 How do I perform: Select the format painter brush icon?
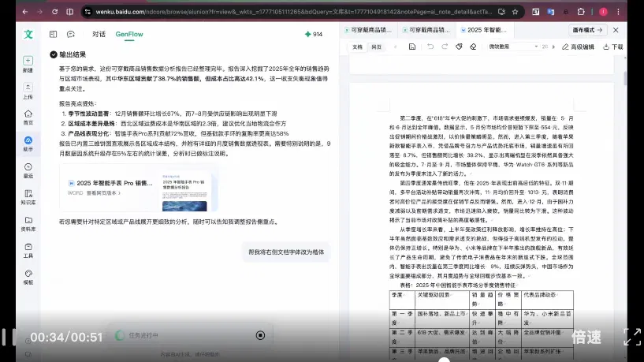tap(459, 47)
